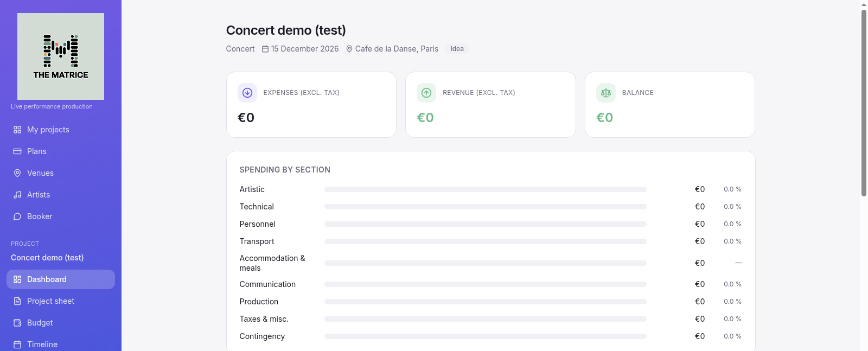Click the calendar icon beside the date
Viewport: 868px width, 351px height.
pos(265,49)
